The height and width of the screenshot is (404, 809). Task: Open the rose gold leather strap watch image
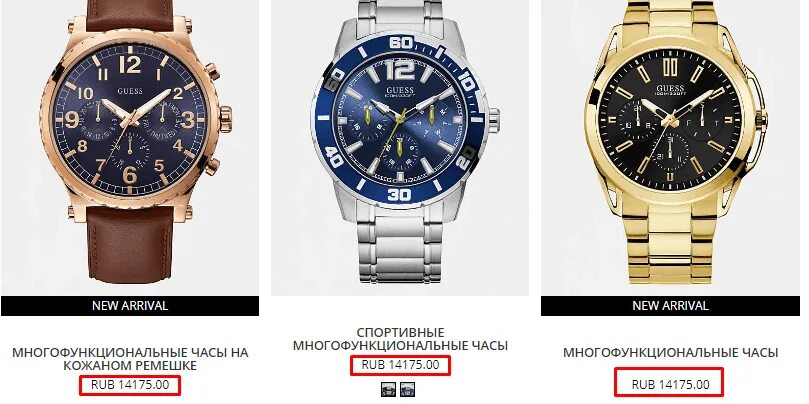point(130,148)
